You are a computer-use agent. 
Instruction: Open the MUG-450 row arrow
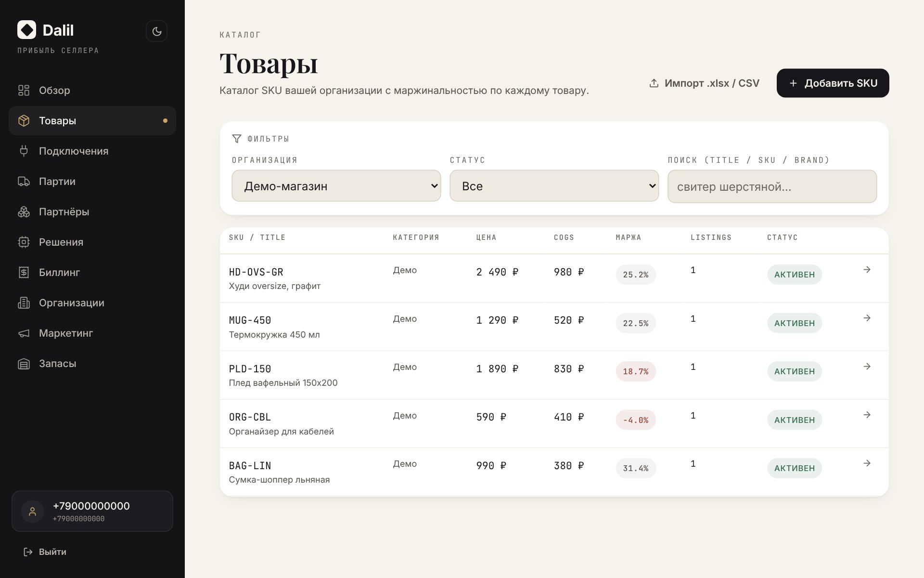pos(867,318)
